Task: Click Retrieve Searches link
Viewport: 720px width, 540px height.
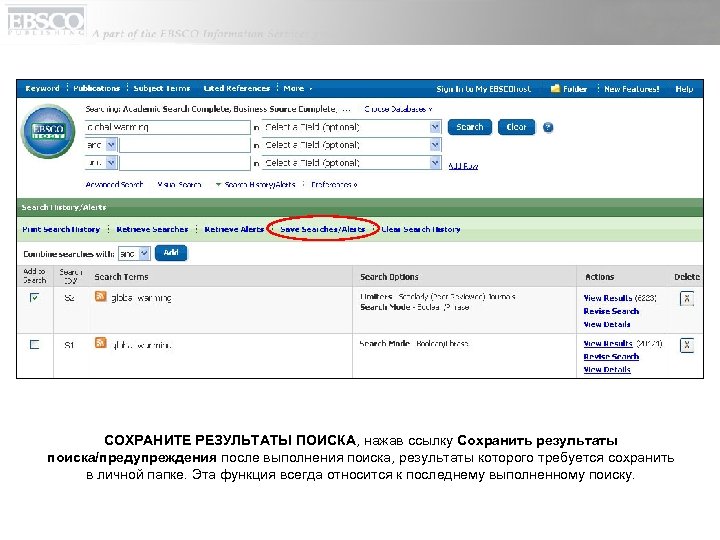Action: pyautogui.click(x=152, y=229)
